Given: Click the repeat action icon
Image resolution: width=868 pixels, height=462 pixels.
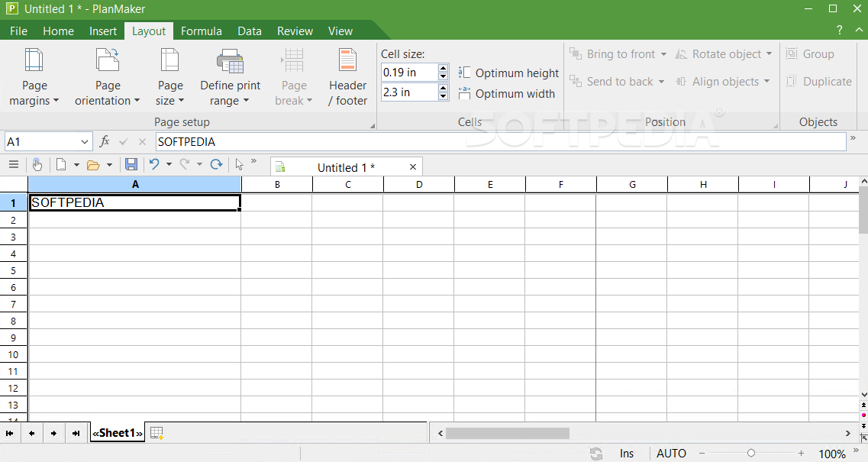Looking at the screenshot, I should (x=217, y=164).
